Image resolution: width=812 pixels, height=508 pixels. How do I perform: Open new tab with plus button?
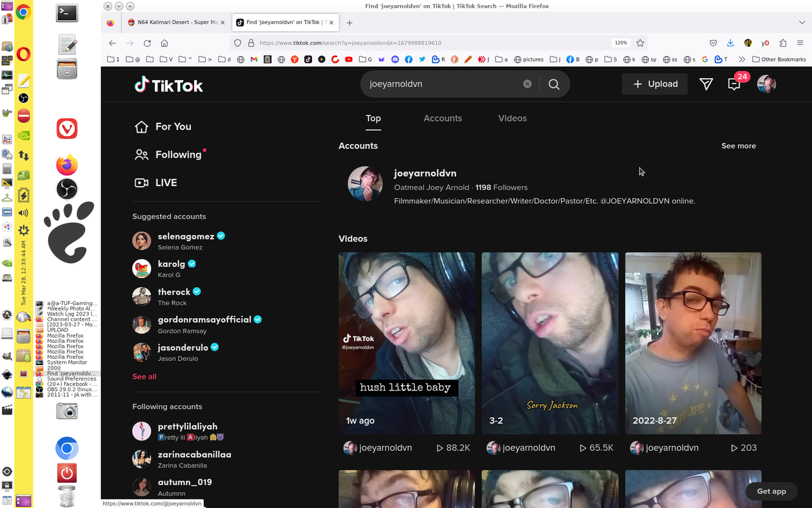coord(350,22)
